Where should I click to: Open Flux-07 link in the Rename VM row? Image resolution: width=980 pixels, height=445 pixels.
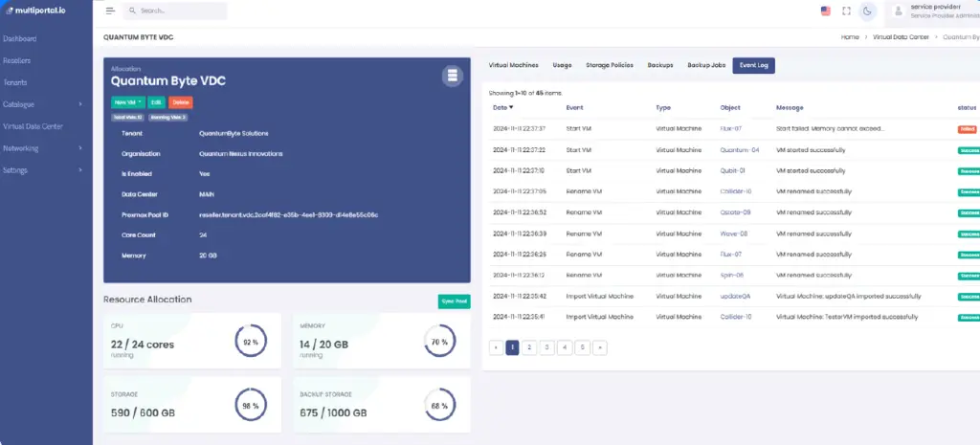pyautogui.click(x=730, y=255)
